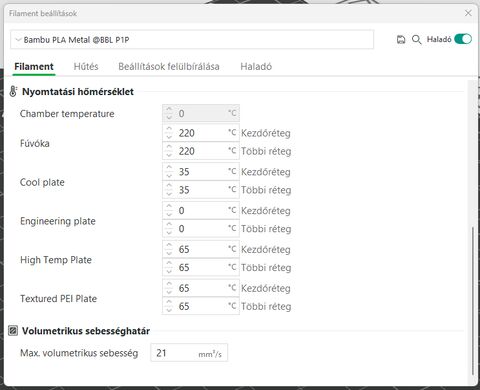Click the Textured PEI Plate Kezdőréteg field

201,288
